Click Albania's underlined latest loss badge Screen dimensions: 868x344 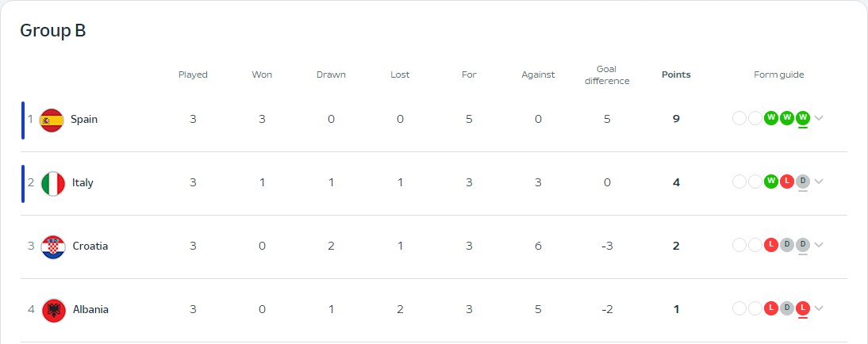click(803, 308)
